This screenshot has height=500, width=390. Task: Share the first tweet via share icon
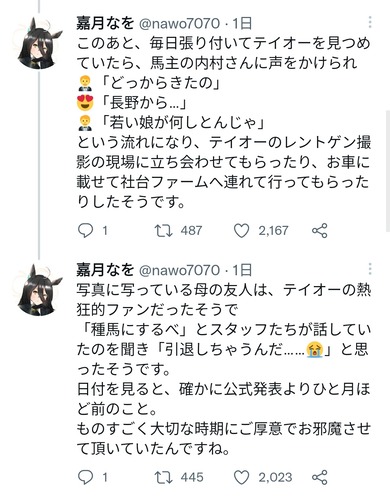coord(320,231)
